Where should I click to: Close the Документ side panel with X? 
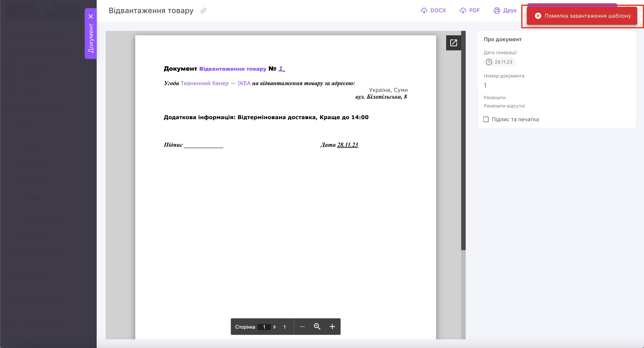pos(91,17)
